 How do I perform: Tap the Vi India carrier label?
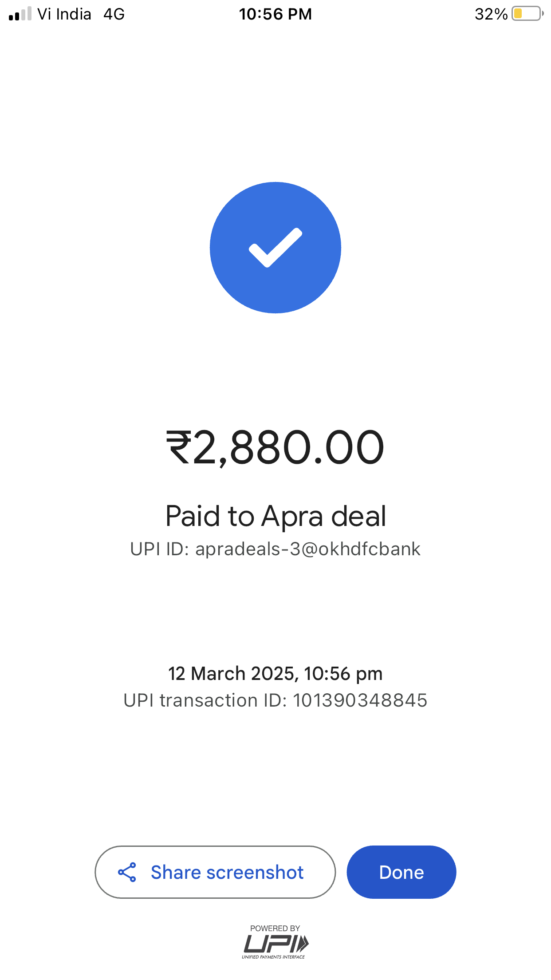64,14
